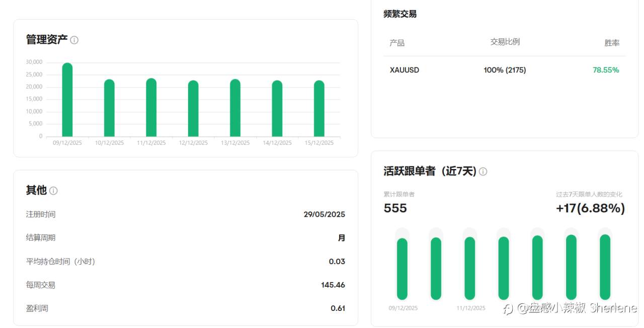Screen dimensions: 644x328
Task: Click the 产品 column header
Action: pos(397,43)
